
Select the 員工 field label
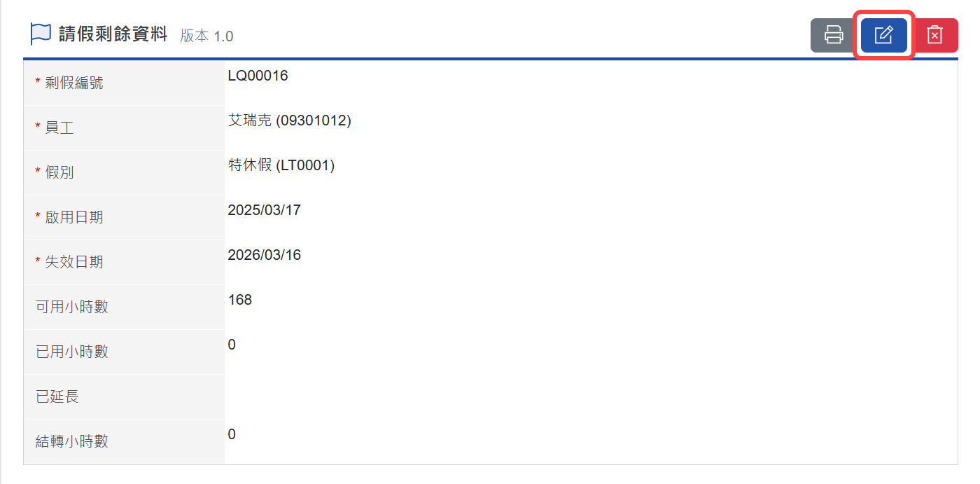(x=59, y=127)
